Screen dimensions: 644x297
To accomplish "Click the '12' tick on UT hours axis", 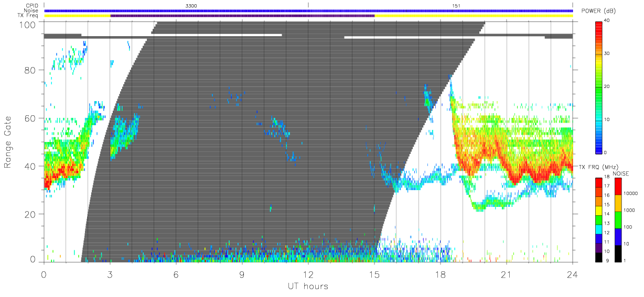I will pyautogui.click(x=308, y=274).
